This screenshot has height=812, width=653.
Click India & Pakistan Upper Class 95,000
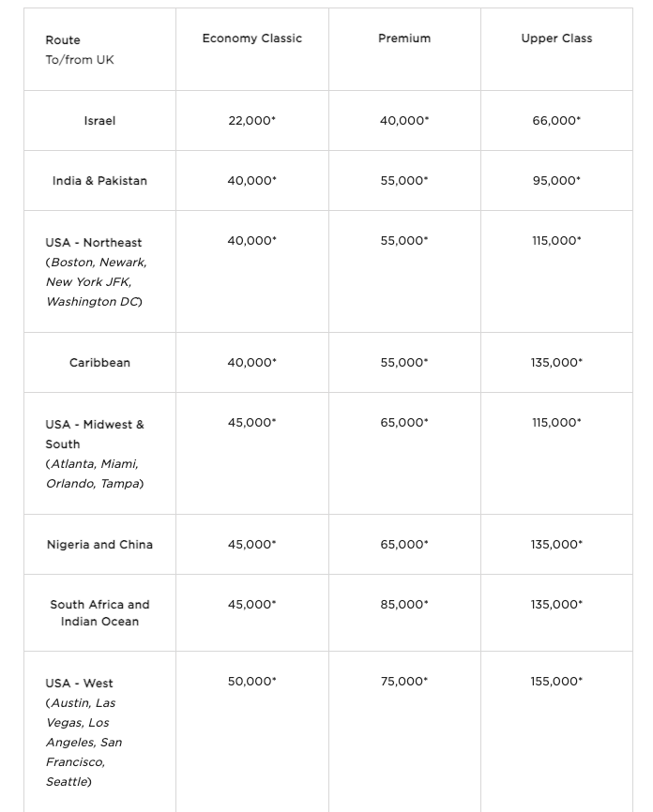point(556,181)
